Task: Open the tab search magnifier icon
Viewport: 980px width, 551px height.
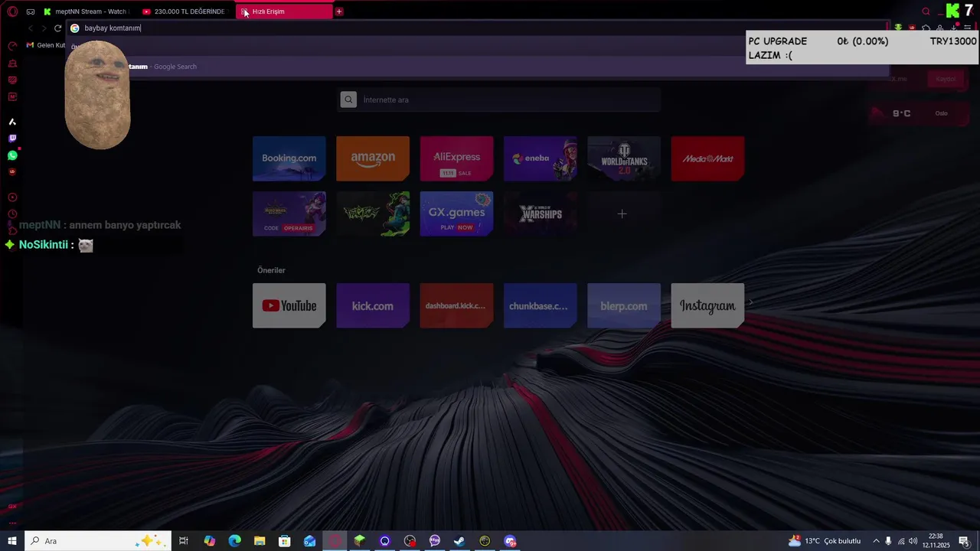Action: click(x=926, y=11)
